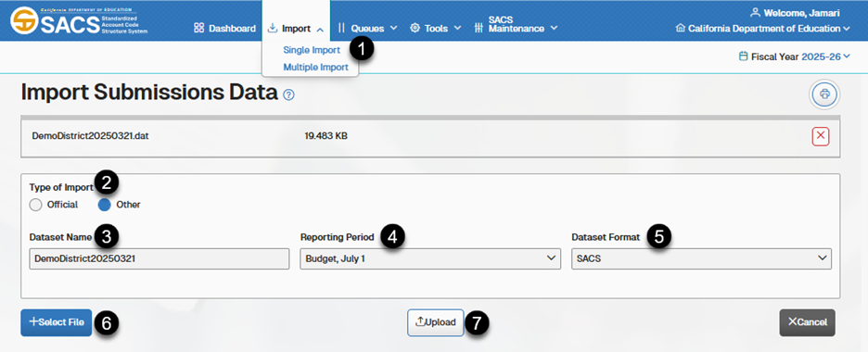Click the print icon button
The width and height of the screenshot is (868, 352).
[824, 94]
